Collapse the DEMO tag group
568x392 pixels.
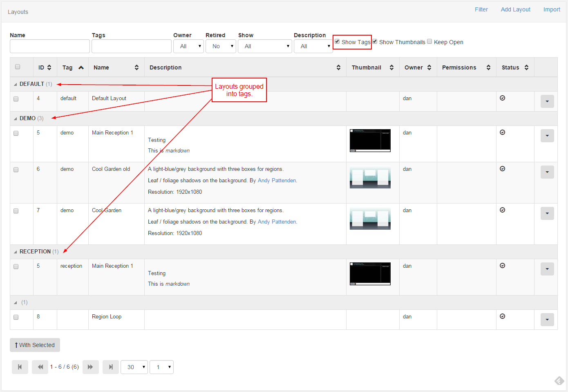coord(16,119)
